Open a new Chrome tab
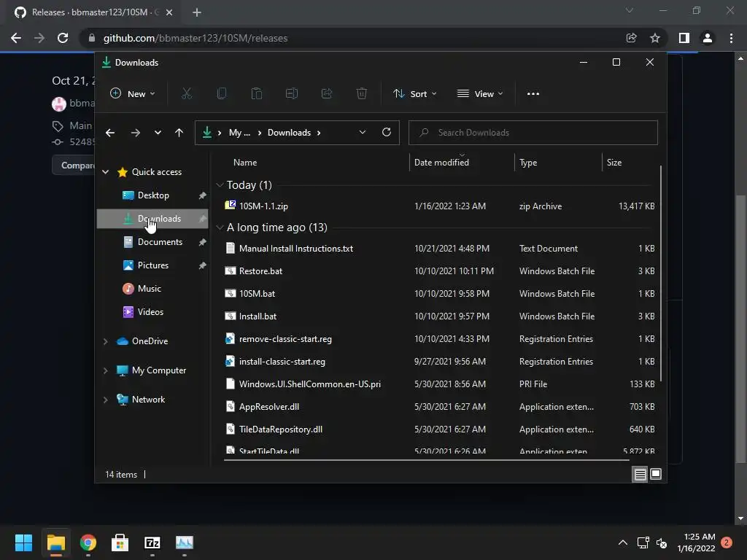Screen dimensions: 747x560 point(197,12)
